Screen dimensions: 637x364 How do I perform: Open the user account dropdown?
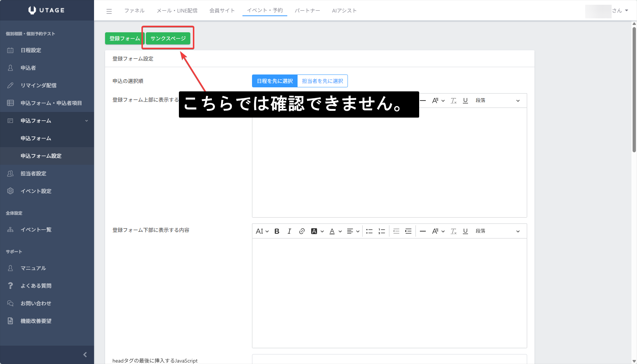coord(607,11)
